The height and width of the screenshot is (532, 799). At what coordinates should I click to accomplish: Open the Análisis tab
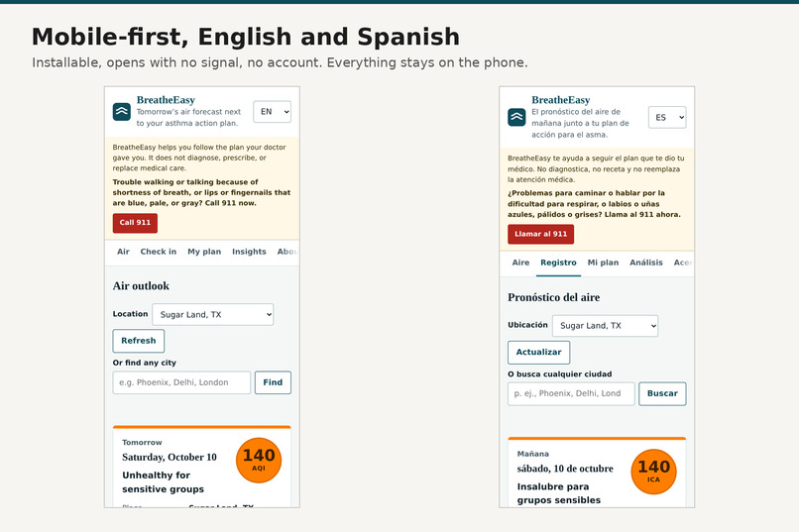point(646,263)
